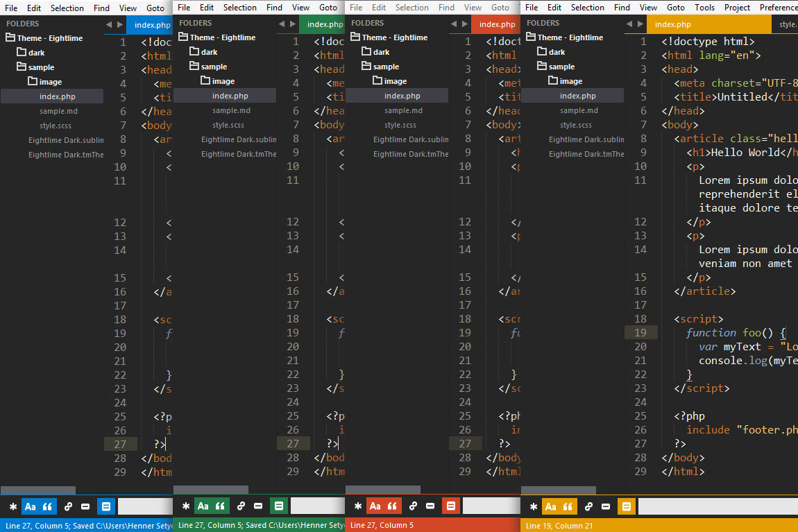798x532 pixels.
Task: Click previous tab arrow in blue window
Action: (x=109, y=24)
